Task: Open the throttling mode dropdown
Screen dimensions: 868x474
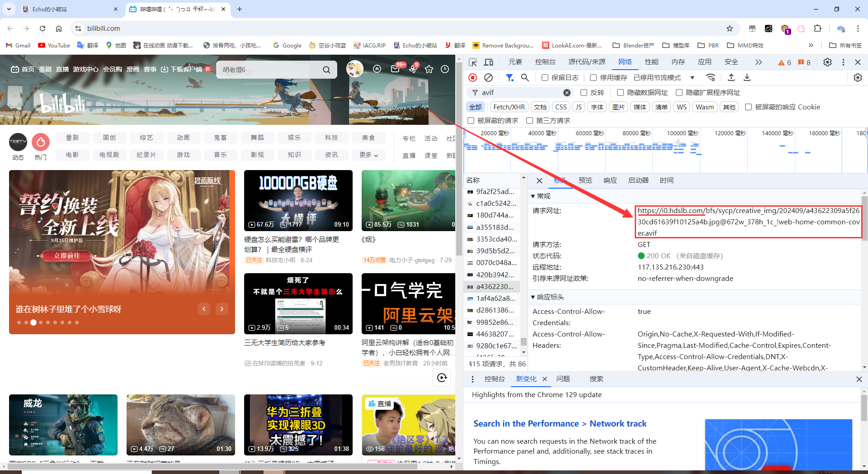Action: [664, 77]
